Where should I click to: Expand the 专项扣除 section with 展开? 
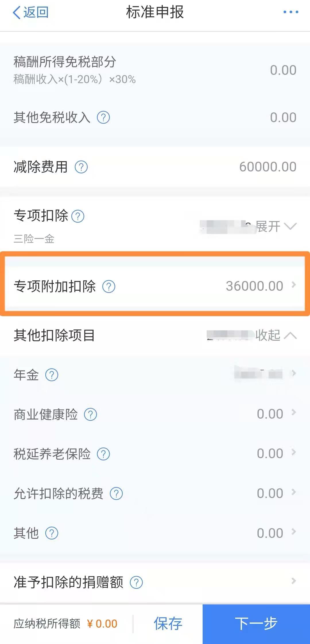[x=276, y=227]
